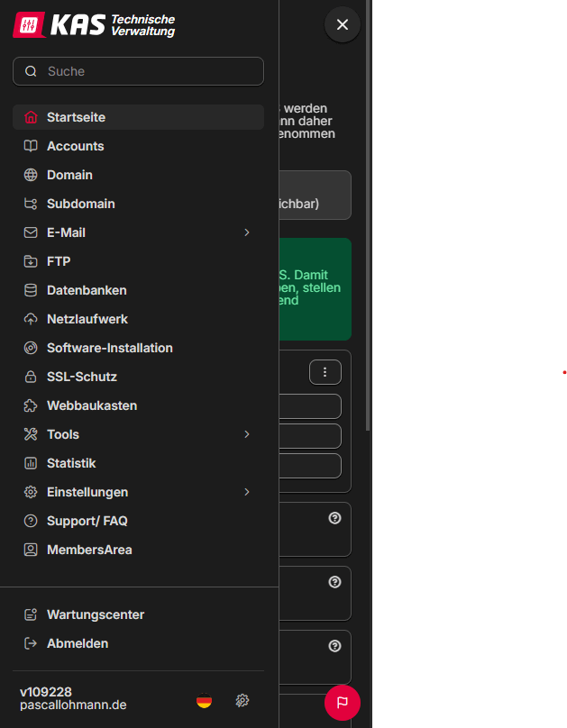The height and width of the screenshot is (728, 567).
Task: Click the Support/ FAQ question icon
Action: coord(31,521)
